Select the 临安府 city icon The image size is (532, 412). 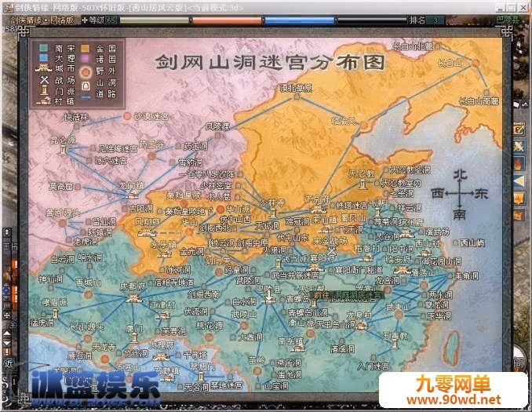401,270
